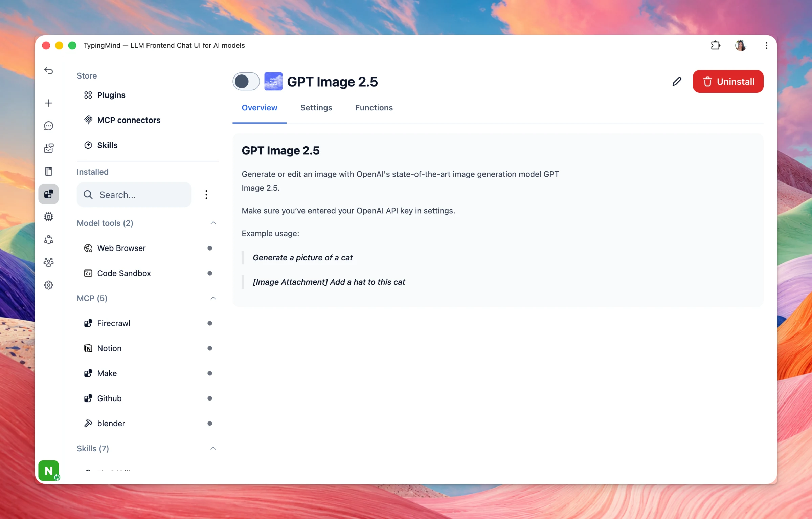Select Make MCP connector
This screenshot has height=519, width=812.
[x=148, y=373]
